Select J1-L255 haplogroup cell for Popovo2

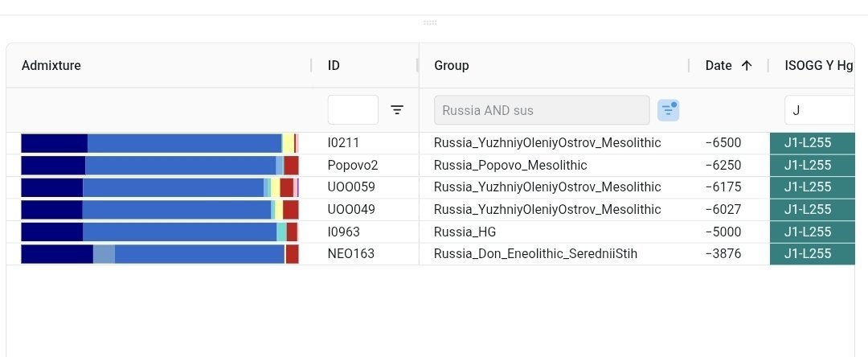click(812, 165)
